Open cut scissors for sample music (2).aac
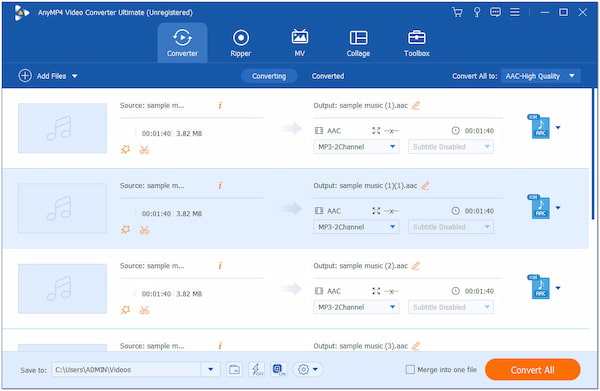Screen dimensions: 600x391 click(144, 310)
